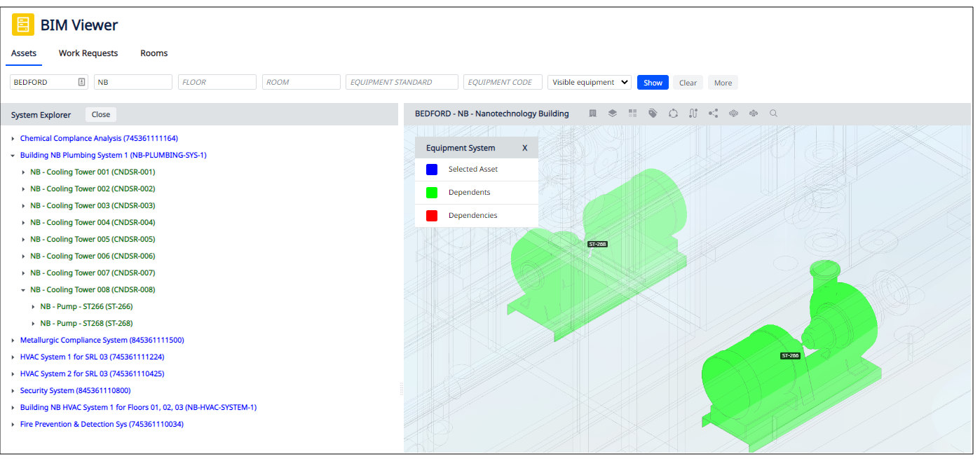
Task: Click the panel splitter handle beside tree
Action: pos(401,388)
